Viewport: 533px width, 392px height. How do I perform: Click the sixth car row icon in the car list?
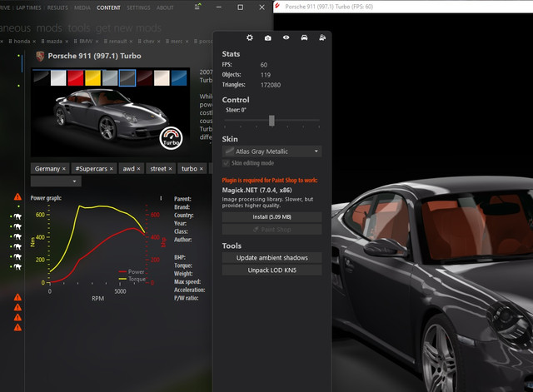point(17,267)
